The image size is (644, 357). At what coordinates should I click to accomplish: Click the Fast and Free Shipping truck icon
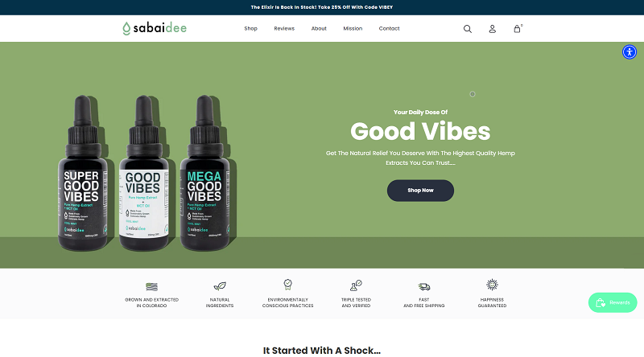pos(424,286)
